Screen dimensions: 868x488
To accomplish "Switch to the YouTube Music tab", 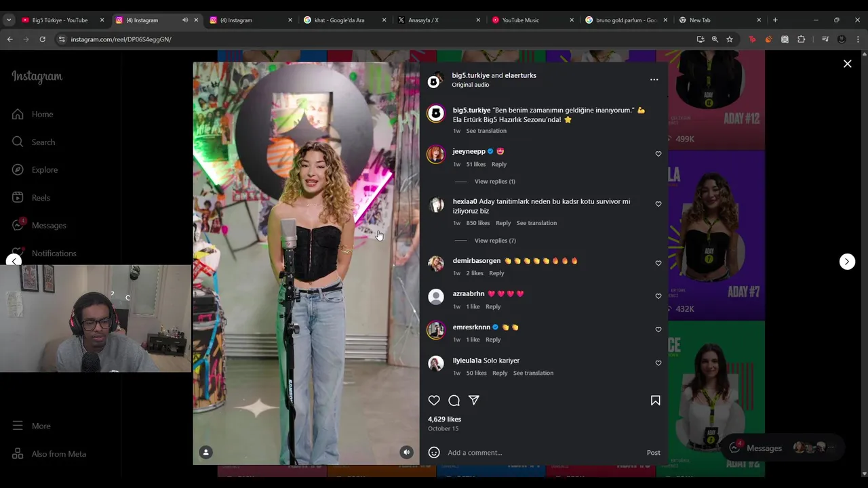I will (520, 20).
